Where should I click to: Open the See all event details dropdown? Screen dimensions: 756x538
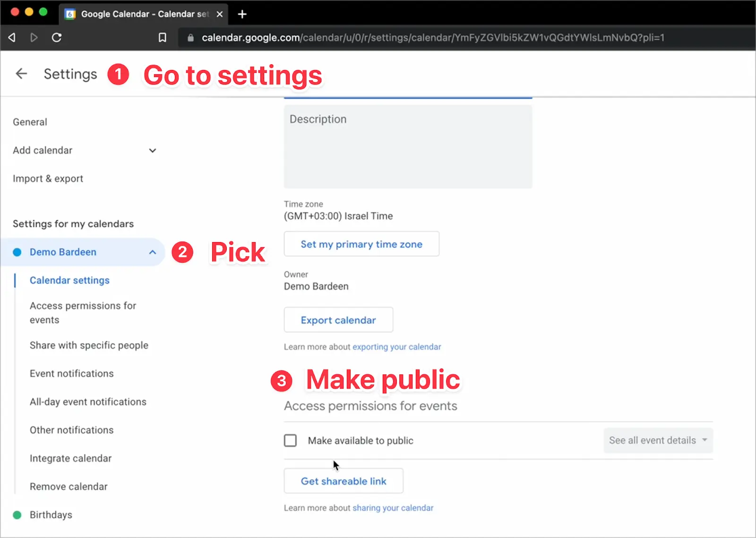click(658, 440)
